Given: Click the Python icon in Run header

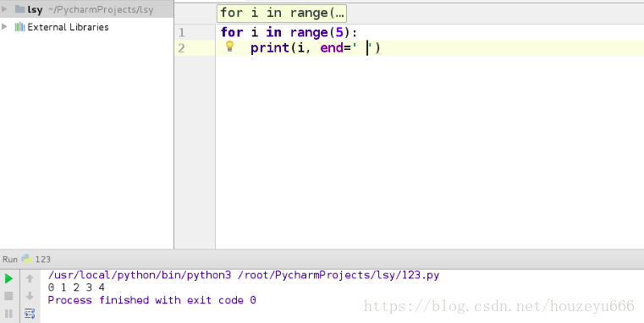Looking at the screenshot, I should point(26,259).
